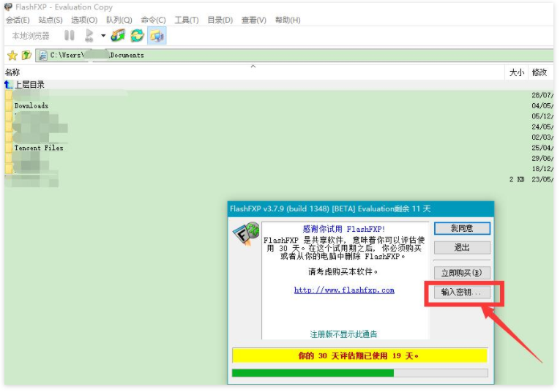Open the 命令(C) menu

click(153, 20)
